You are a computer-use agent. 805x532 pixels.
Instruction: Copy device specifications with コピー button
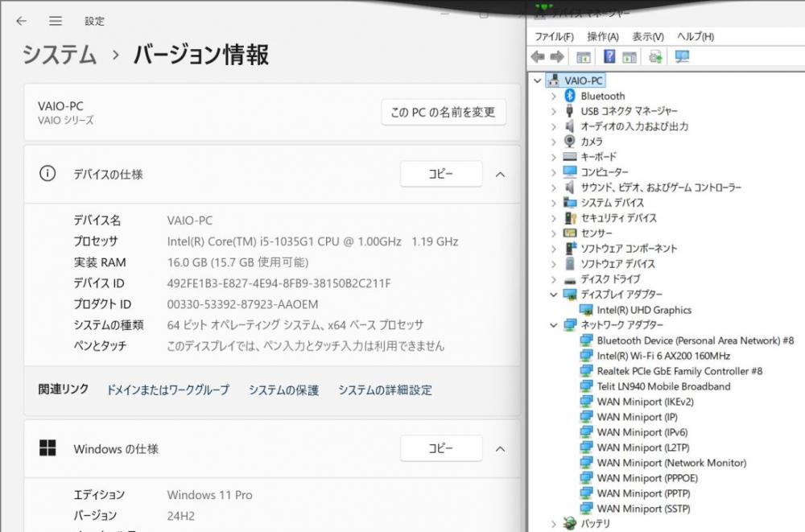(441, 174)
